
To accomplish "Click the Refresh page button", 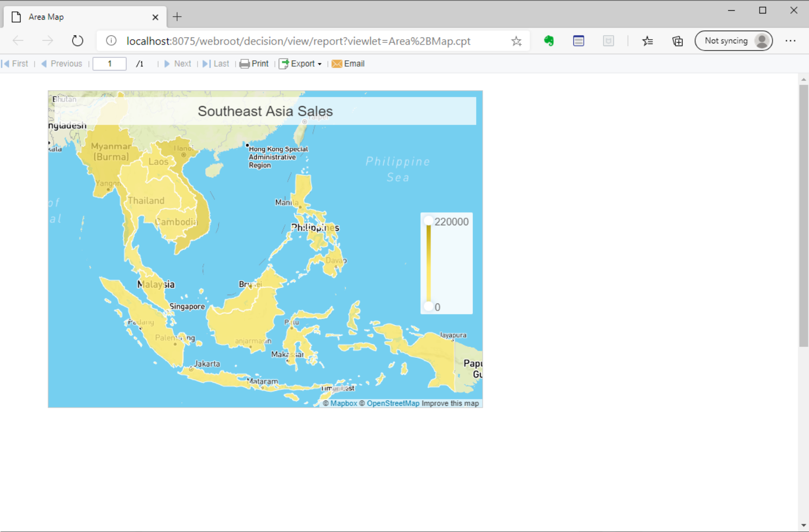I will 77,41.
